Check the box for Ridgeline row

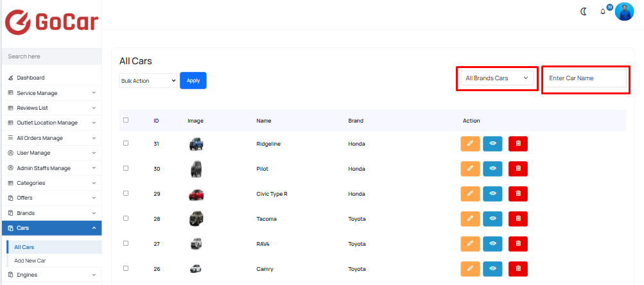coord(126,143)
